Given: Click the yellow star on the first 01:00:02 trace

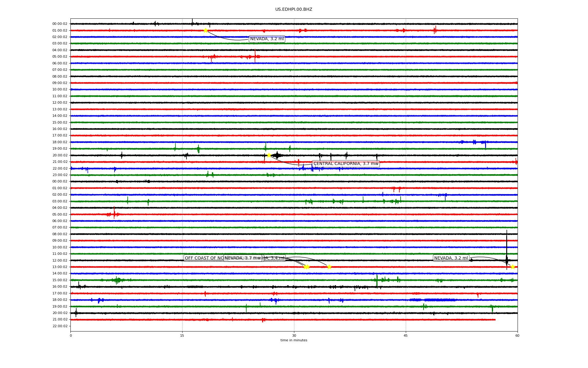Looking at the screenshot, I should (205, 30).
